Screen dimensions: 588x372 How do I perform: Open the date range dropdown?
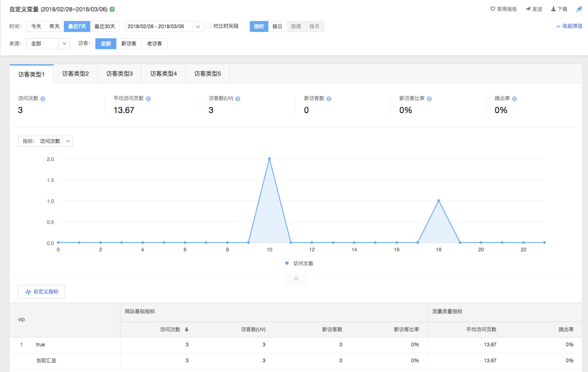[198, 26]
